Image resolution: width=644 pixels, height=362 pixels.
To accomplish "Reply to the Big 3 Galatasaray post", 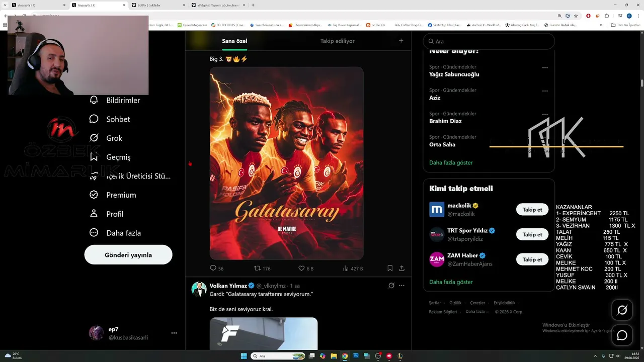I will (213, 268).
